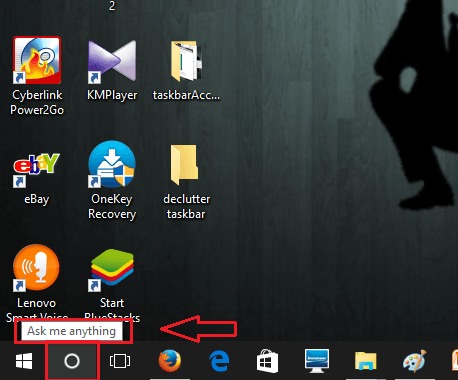Click the monitor app taskbar icon

pos(317,361)
